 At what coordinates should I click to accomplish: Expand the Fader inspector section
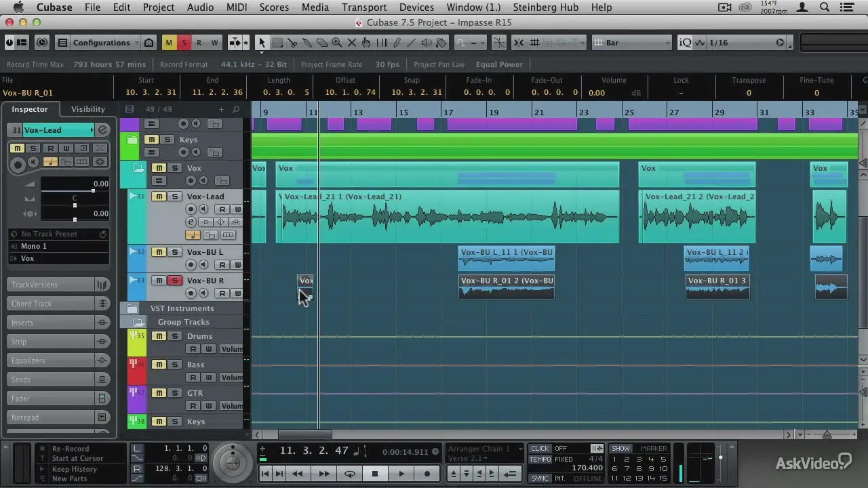[x=51, y=399]
